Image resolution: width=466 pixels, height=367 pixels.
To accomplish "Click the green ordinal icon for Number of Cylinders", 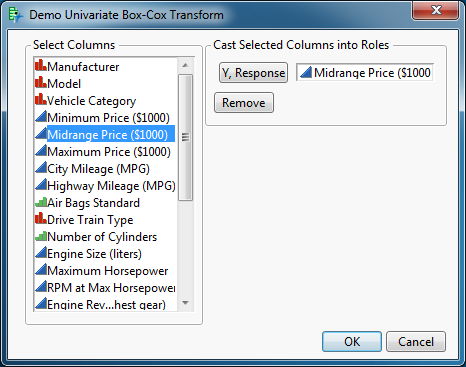I will click(x=41, y=236).
